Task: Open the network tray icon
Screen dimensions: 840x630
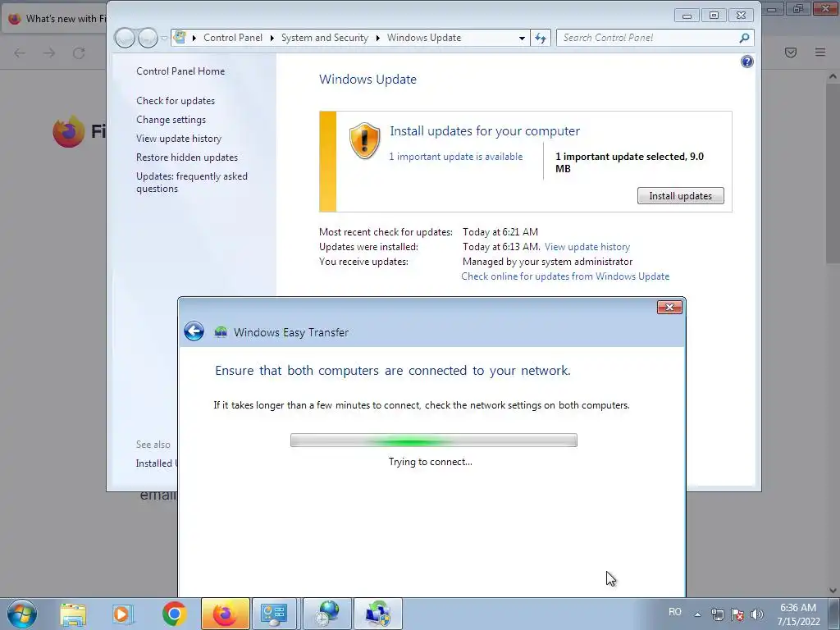Action: point(717,614)
